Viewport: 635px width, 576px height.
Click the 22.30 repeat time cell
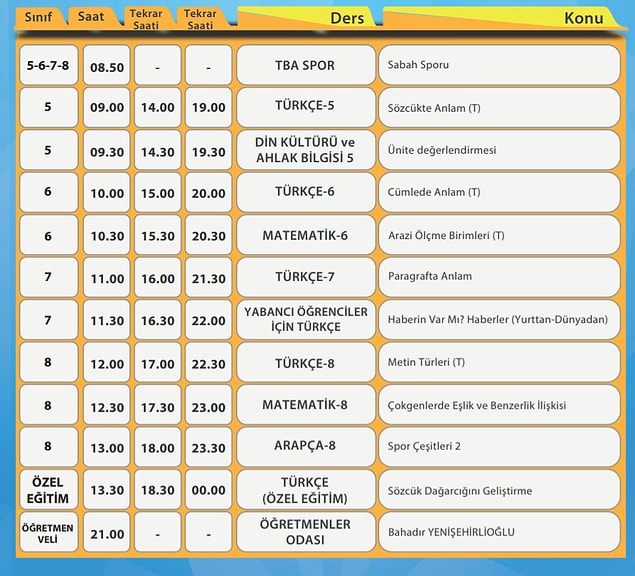click(209, 362)
